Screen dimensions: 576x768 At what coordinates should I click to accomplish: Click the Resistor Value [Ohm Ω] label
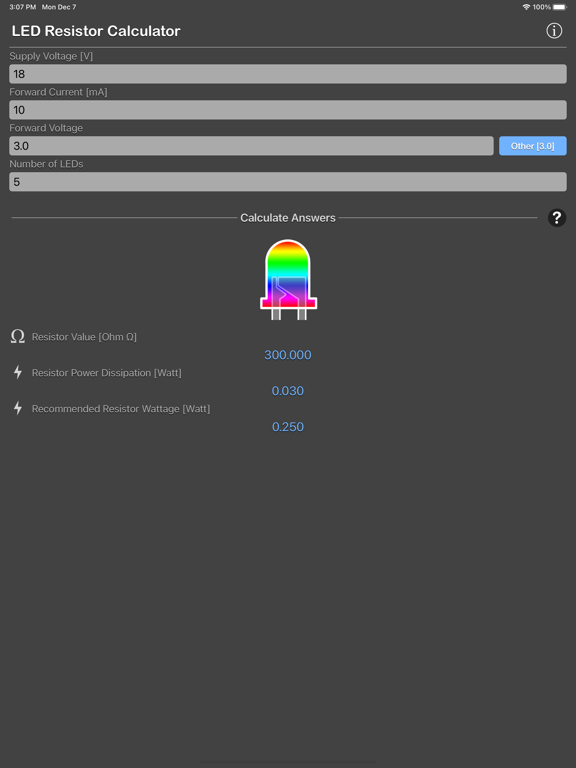pyautogui.click(x=84, y=337)
